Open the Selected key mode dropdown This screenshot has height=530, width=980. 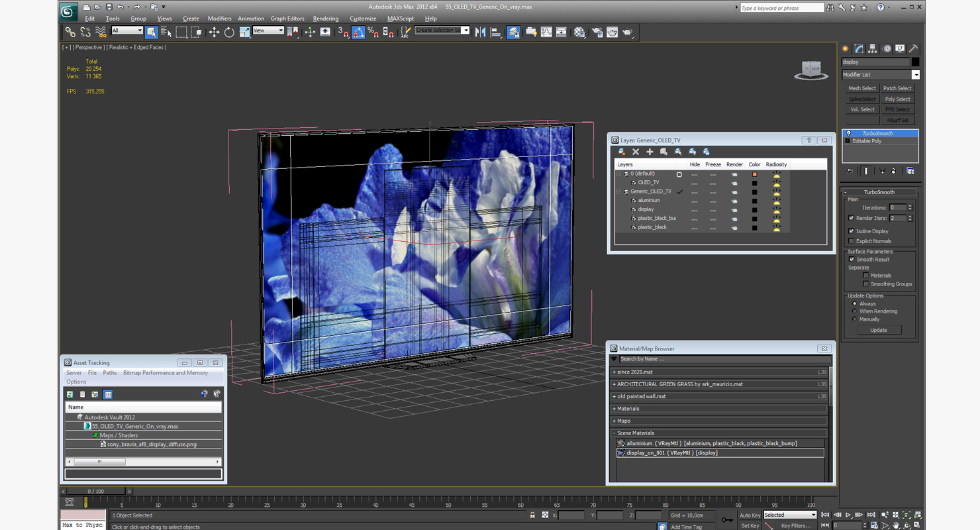[x=791, y=515]
